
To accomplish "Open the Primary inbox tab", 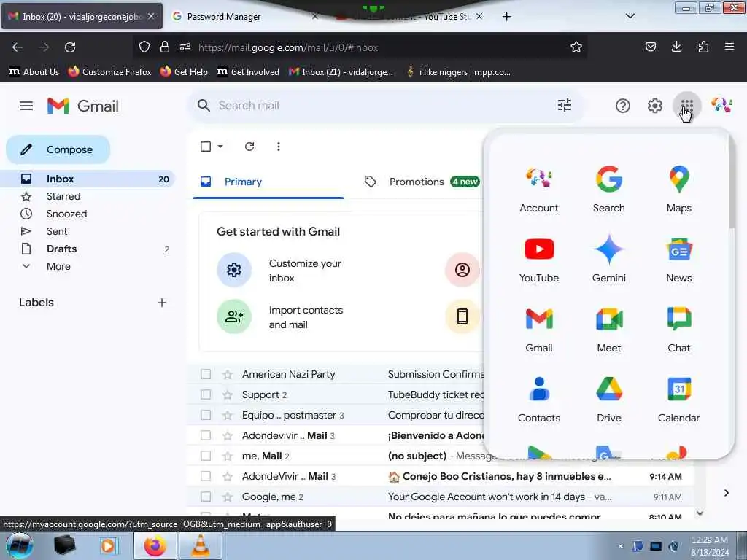I will tap(268, 182).
